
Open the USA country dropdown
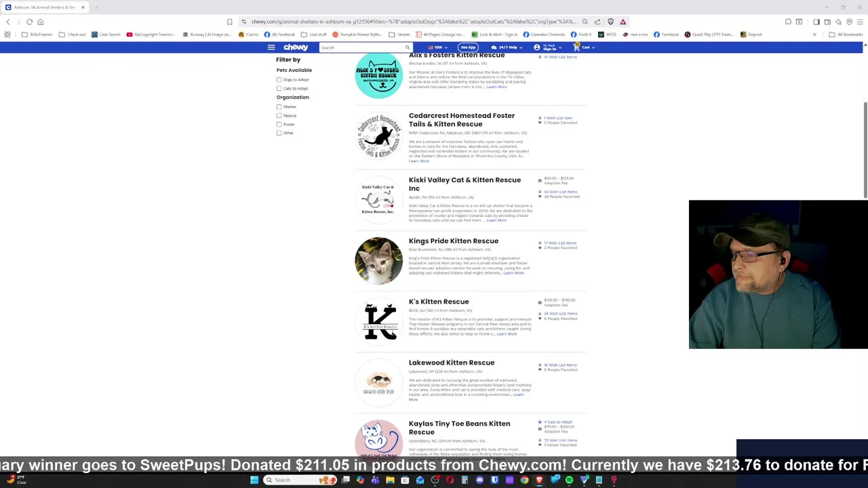pyautogui.click(x=439, y=47)
